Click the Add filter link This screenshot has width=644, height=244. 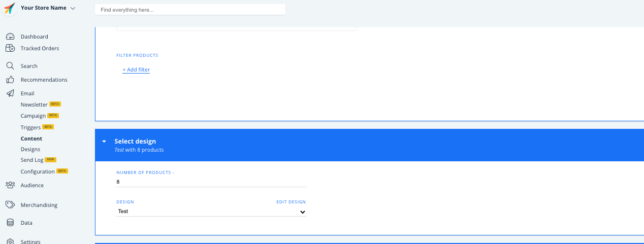[136, 69]
